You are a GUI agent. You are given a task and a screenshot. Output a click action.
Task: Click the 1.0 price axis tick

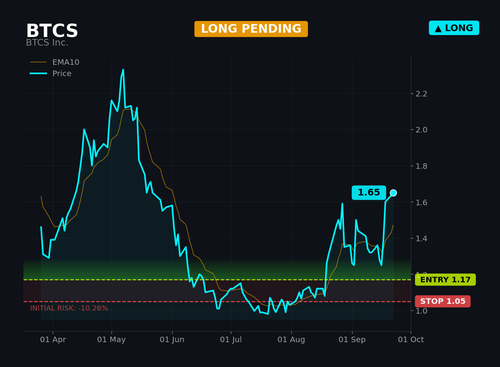[421, 311]
